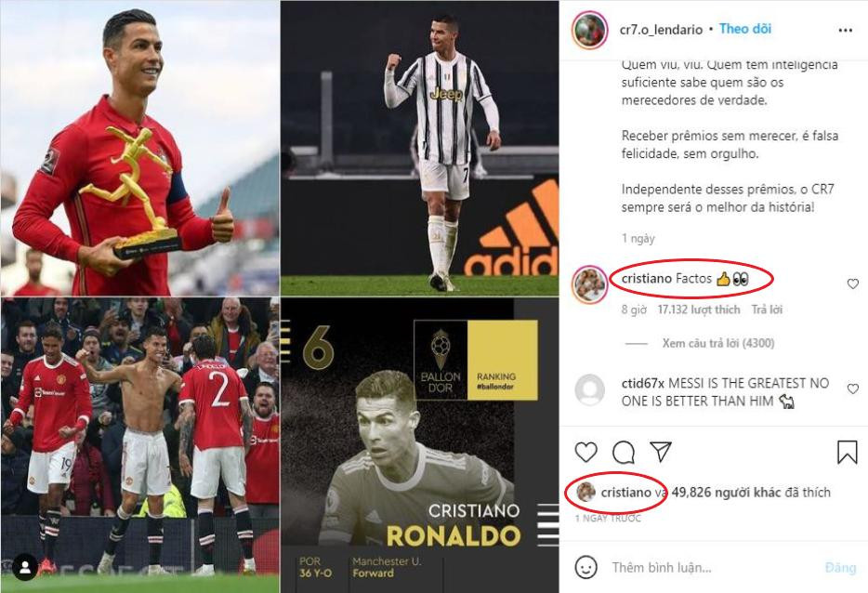
Task: Open the cr7.o_lendario username link
Action: (x=661, y=30)
